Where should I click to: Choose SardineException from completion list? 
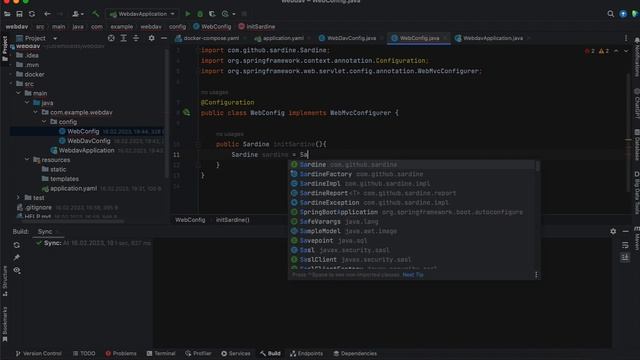[411, 202]
